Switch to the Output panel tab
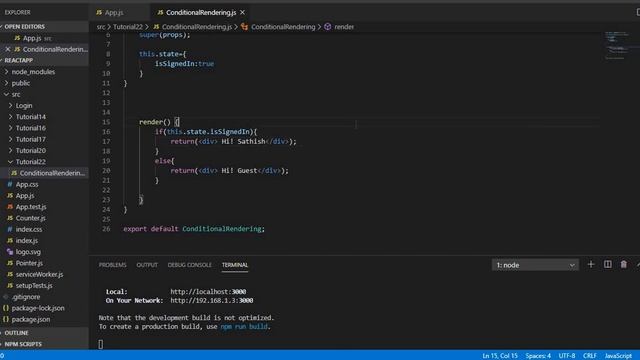640x360 pixels. click(x=147, y=265)
